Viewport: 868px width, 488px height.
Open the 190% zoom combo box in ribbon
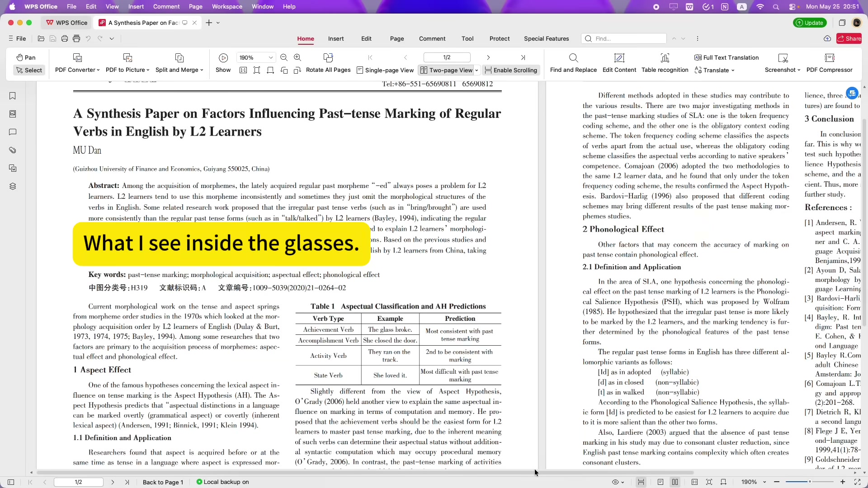(255, 58)
